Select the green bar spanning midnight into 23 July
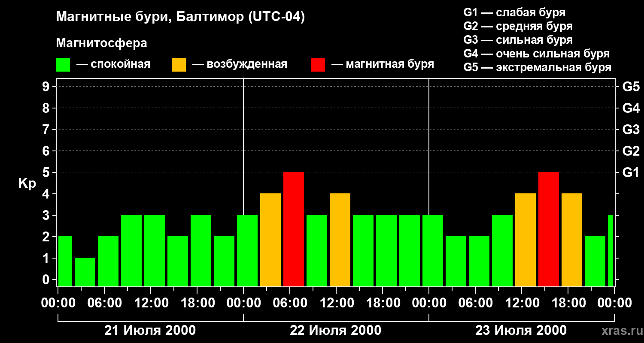This screenshot has height=343, width=644. [x=433, y=250]
